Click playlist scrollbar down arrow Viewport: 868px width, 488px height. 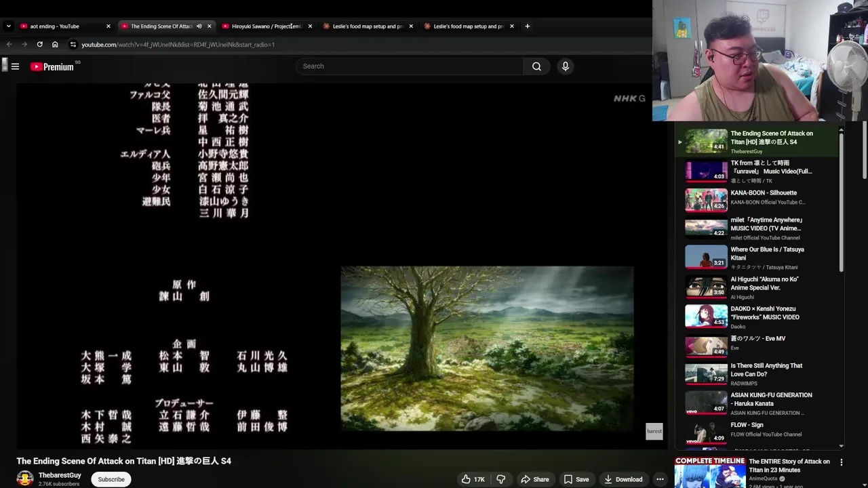(841, 446)
